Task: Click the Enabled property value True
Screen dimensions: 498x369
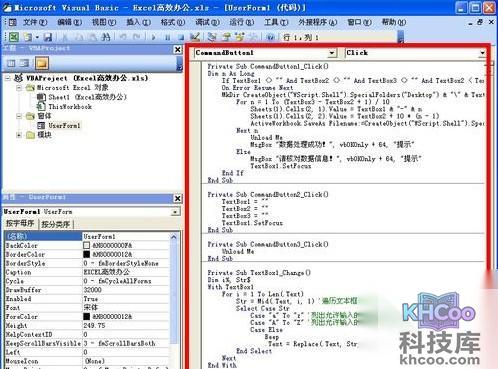Action: 90,299
